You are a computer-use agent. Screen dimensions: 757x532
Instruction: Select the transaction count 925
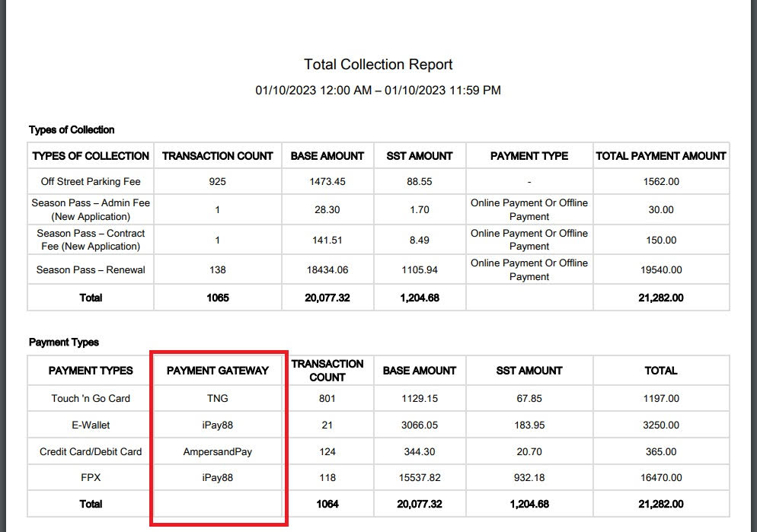pos(218,181)
